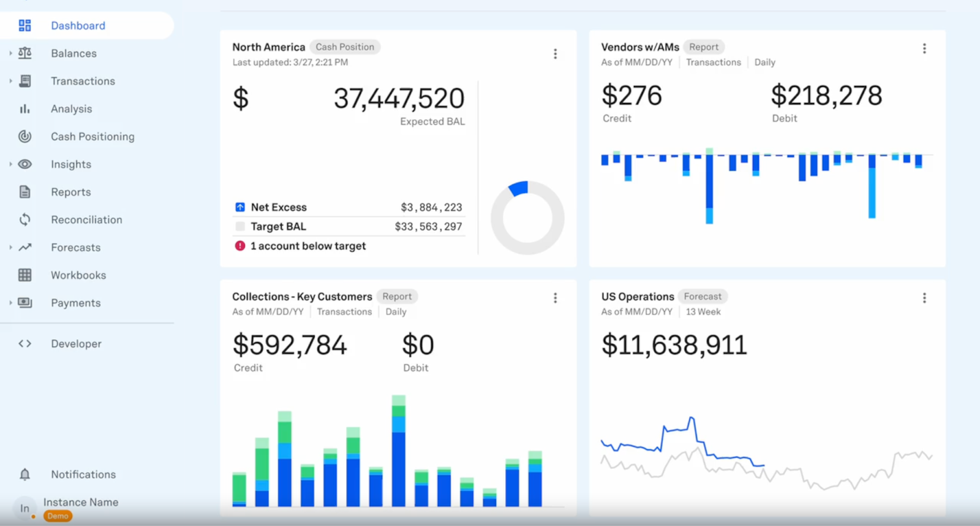Click the 1 account below target alert
Screen dimensions: 980x526
click(307, 246)
